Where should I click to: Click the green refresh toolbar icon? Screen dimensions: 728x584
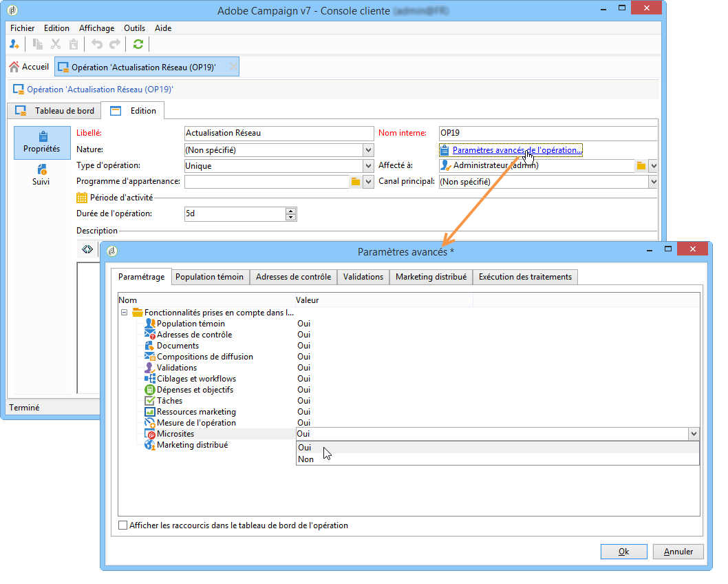tap(138, 44)
